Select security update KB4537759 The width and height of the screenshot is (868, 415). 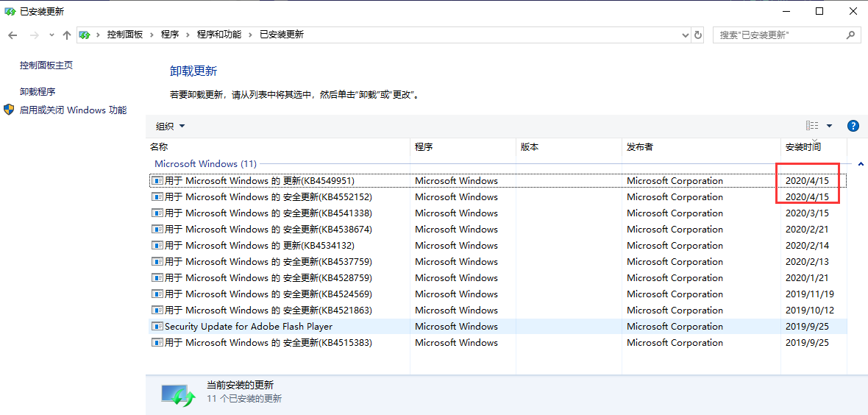tap(498, 261)
